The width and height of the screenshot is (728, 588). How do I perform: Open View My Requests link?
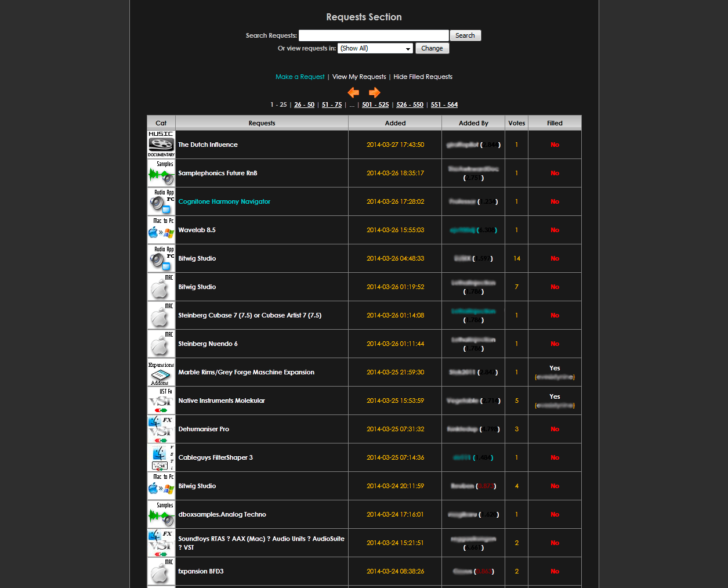[x=359, y=77]
